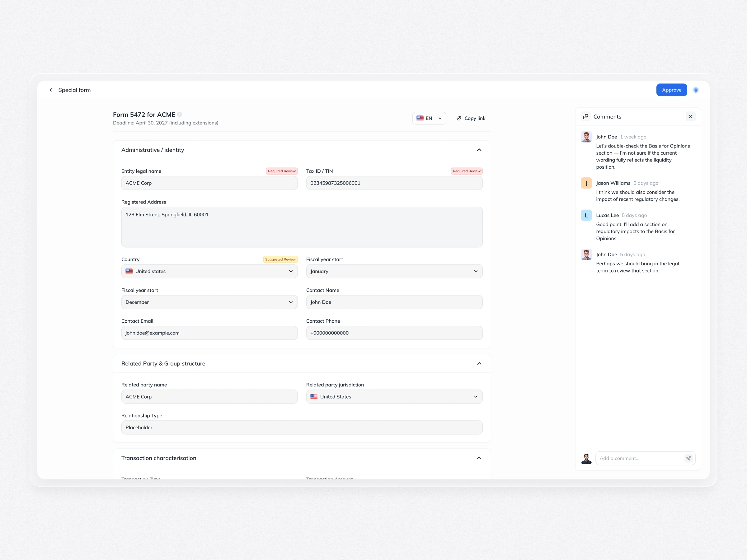Screen dimensions: 747x560
Task: Open the Related party jurisdiction dropdown
Action: click(x=394, y=397)
